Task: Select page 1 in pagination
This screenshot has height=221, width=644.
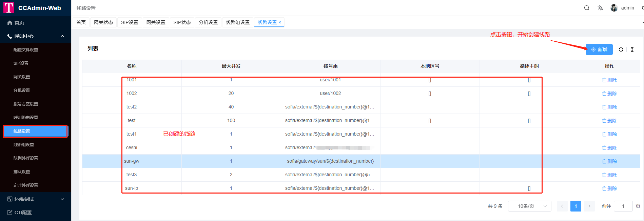Action: 575,206
